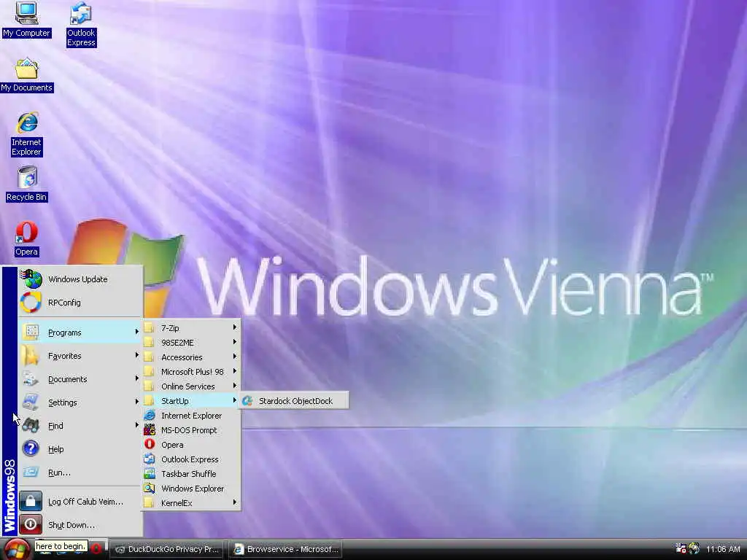Click the Windows Update globe icon
The width and height of the screenshot is (747, 560).
point(31,279)
